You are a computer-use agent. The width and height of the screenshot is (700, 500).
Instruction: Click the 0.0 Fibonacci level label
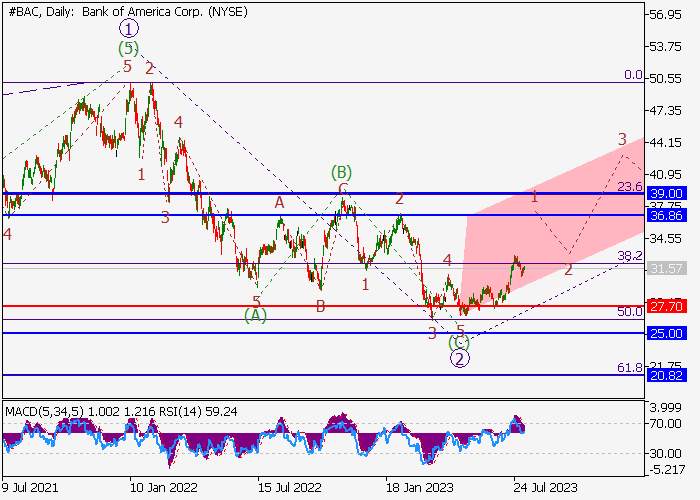coord(633,75)
